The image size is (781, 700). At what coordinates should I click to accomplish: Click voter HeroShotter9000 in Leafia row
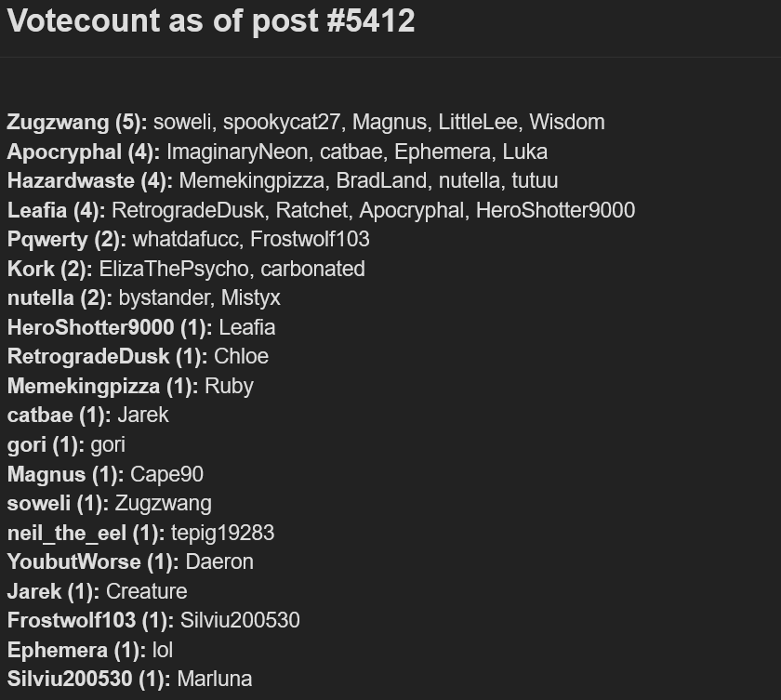coord(555,210)
